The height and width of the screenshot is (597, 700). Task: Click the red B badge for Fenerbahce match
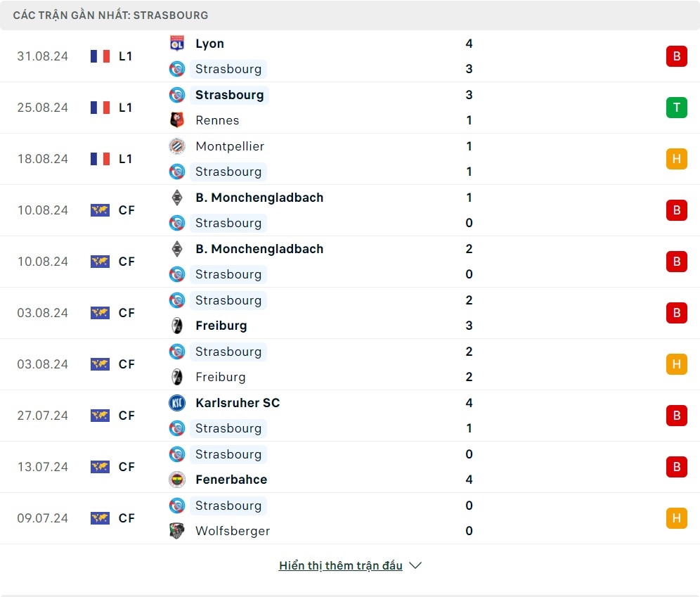pyautogui.click(x=676, y=467)
